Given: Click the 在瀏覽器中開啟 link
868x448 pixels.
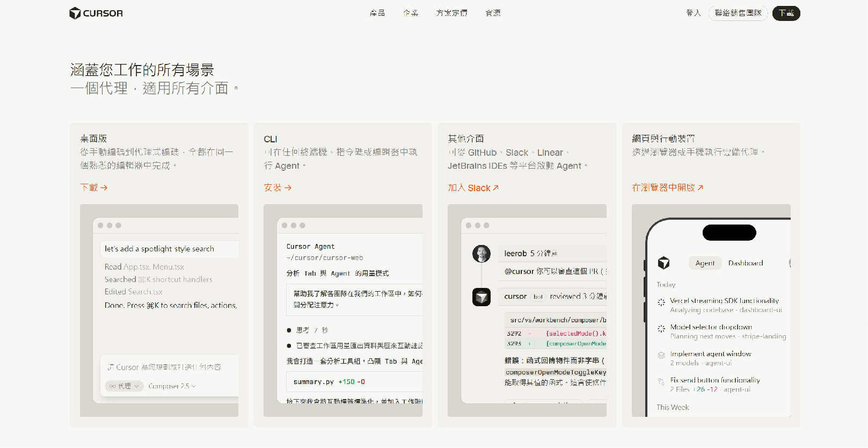Looking at the screenshot, I should tap(668, 187).
